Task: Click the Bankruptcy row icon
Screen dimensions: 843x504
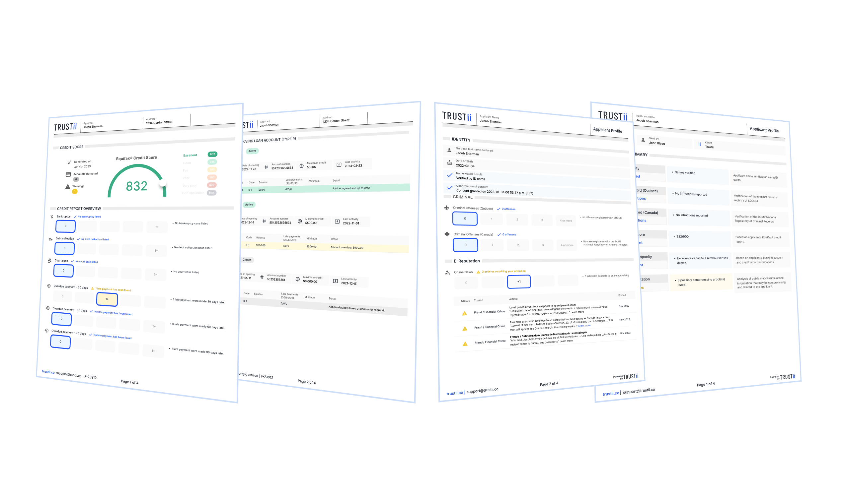Action: pos(52,216)
